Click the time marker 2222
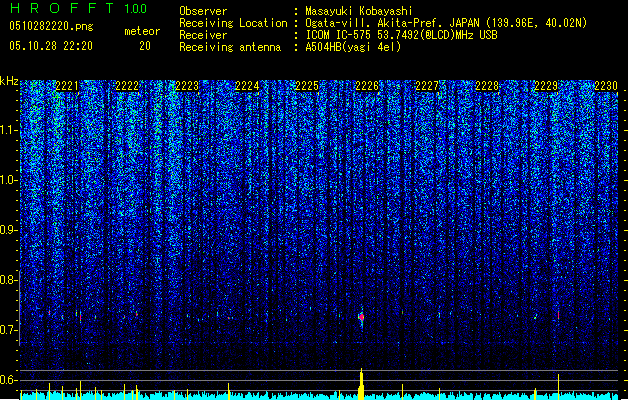Image resolution: width=629 pixels, height=400 pixels. (x=127, y=86)
